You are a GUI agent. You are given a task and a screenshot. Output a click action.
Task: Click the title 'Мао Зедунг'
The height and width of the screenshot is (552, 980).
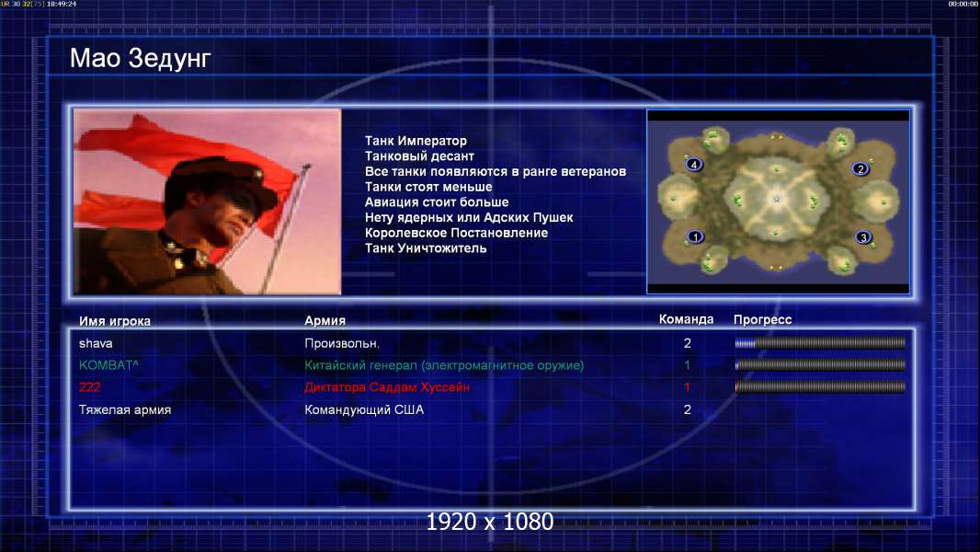coord(140,58)
